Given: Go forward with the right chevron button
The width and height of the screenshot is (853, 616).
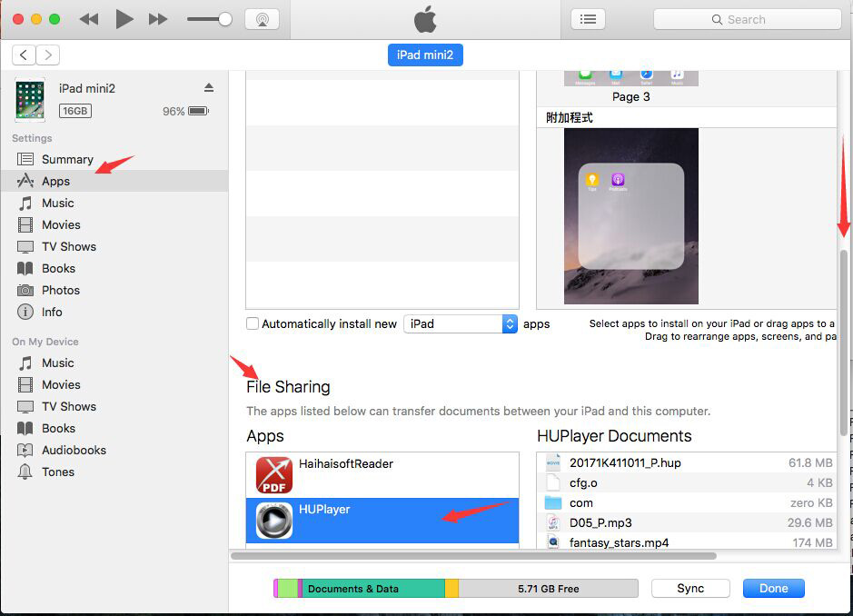Looking at the screenshot, I should point(48,55).
